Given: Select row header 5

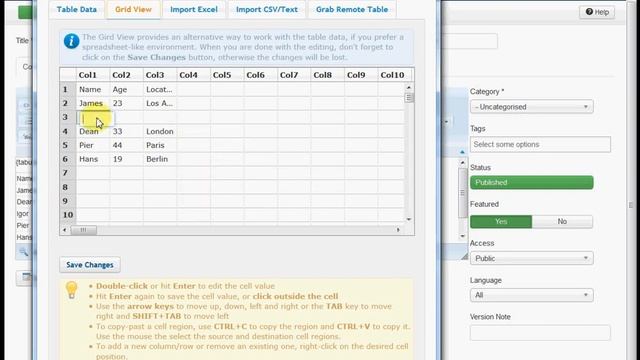Looking at the screenshot, I should pos(68,145).
